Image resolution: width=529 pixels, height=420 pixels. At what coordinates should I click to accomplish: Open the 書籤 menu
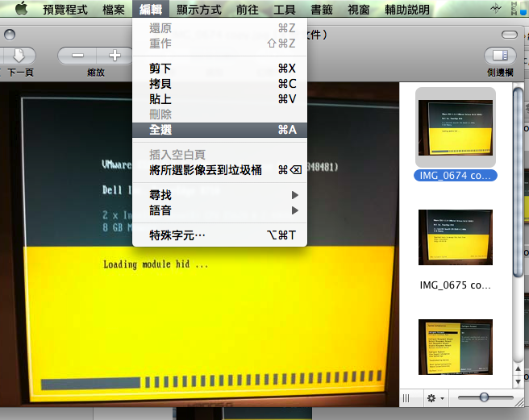[x=322, y=10]
